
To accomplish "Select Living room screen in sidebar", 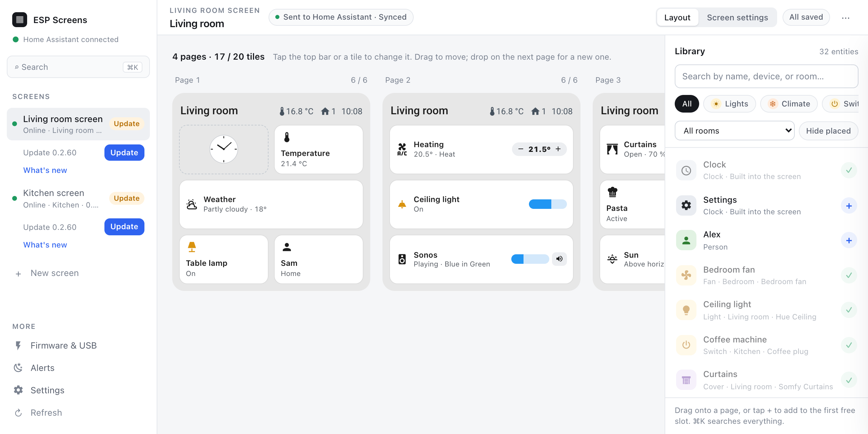I will point(78,124).
